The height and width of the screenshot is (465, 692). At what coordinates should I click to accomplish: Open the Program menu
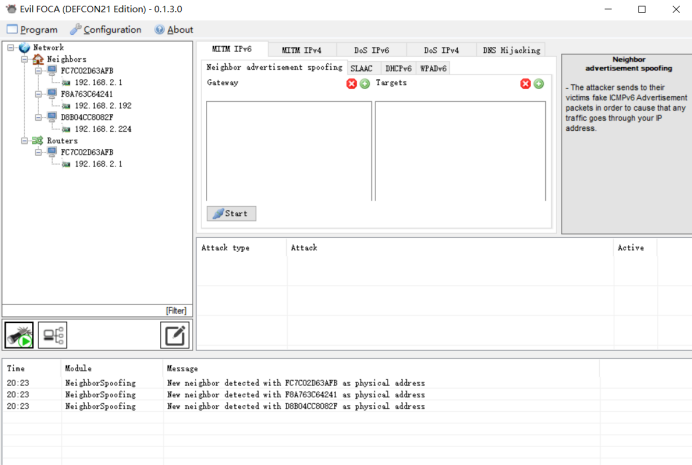point(32,30)
